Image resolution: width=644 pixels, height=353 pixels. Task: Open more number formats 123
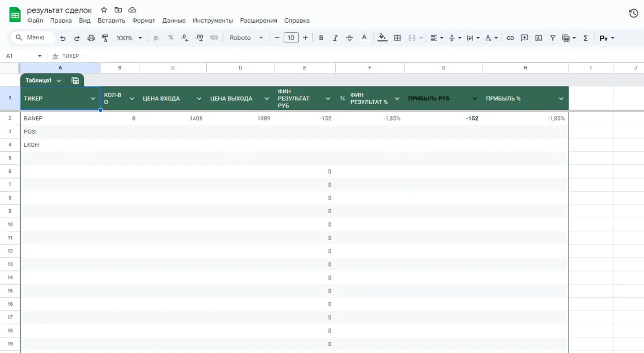(x=214, y=38)
